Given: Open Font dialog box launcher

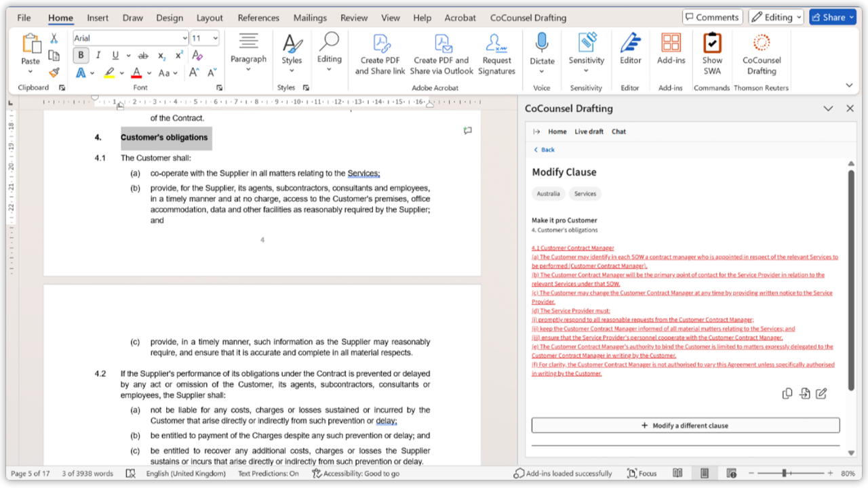Looking at the screenshot, I should tap(219, 88).
